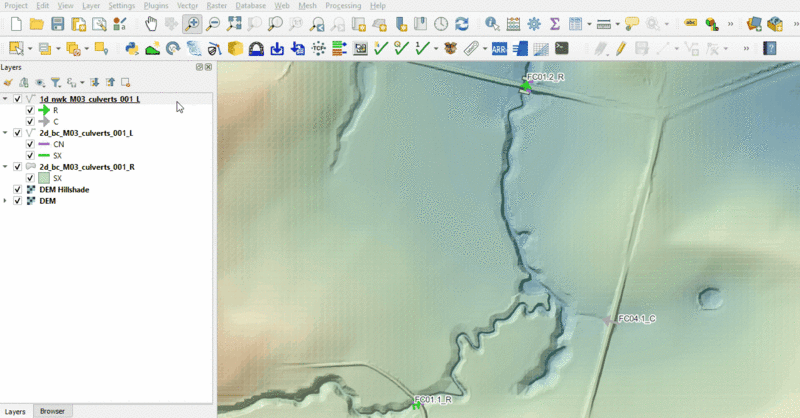Click the Refresh map icon
Viewport: 800px width, 418px height.
pyautogui.click(x=461, y=23)
